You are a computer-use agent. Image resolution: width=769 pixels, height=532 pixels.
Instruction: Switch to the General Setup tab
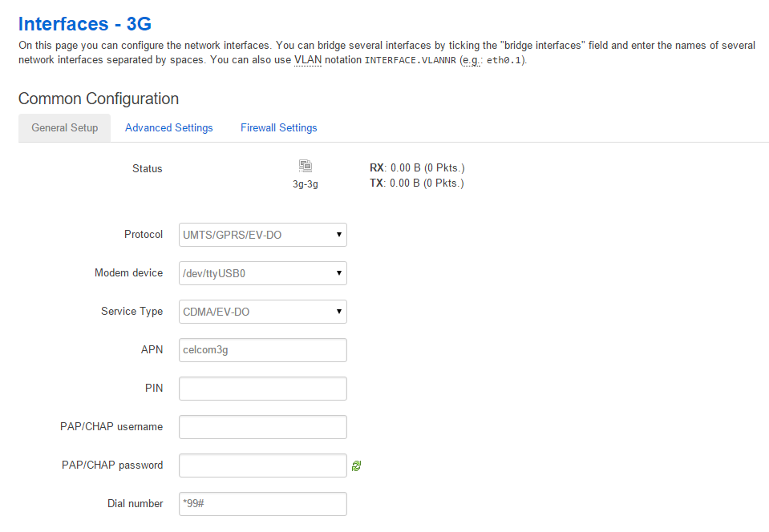[65, 128]
